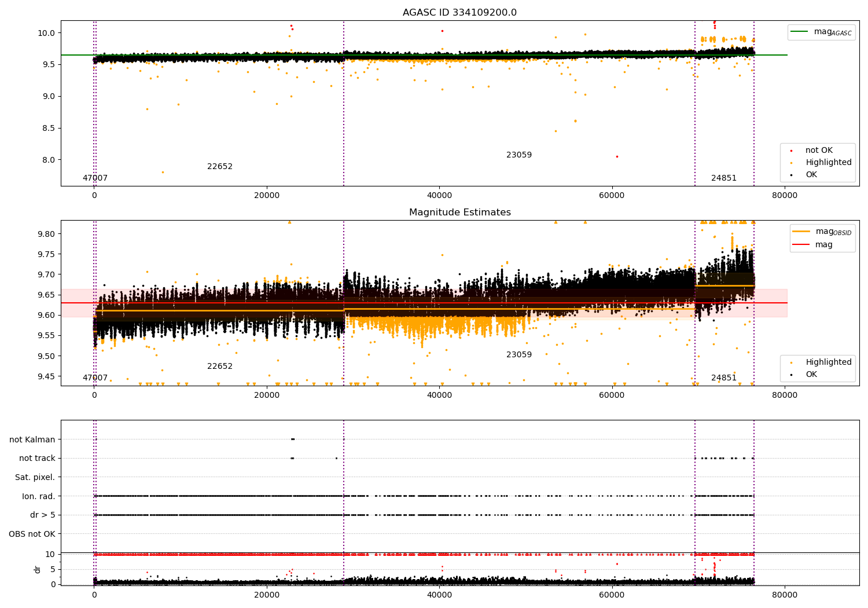
Task: Click the mag OBSID legend label
Action: (x=833, y=232)
